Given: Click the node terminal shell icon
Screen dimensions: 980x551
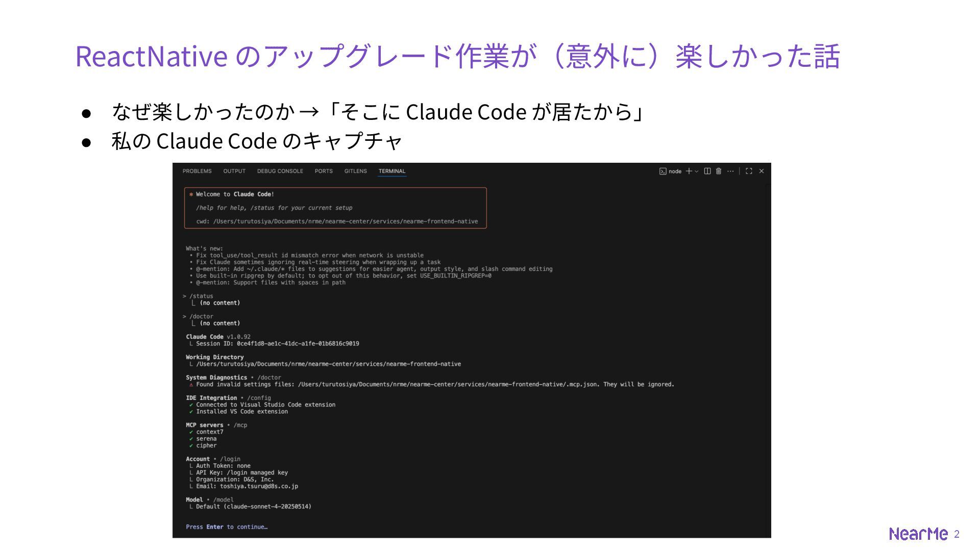Looking at the screenshot, I should tap(663, 171).
